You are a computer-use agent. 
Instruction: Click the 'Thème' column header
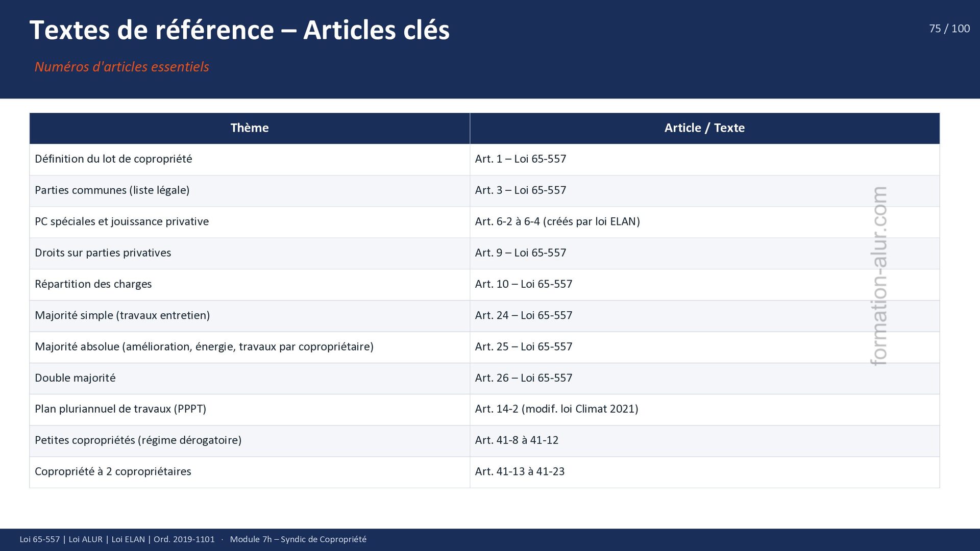point(249,128)
